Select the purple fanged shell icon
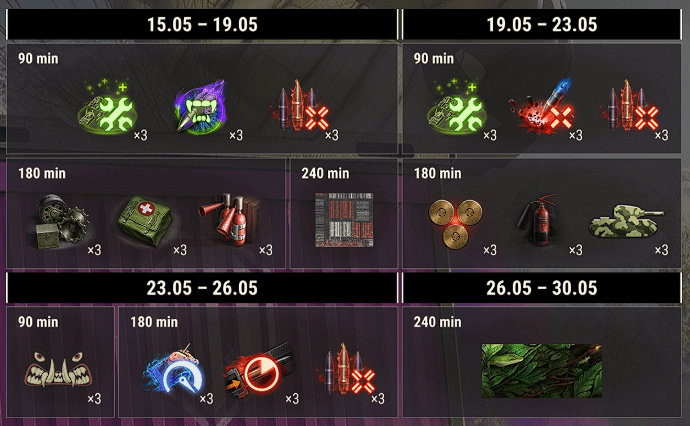This screenshot has height=426, width=690. tap(201, 106)
